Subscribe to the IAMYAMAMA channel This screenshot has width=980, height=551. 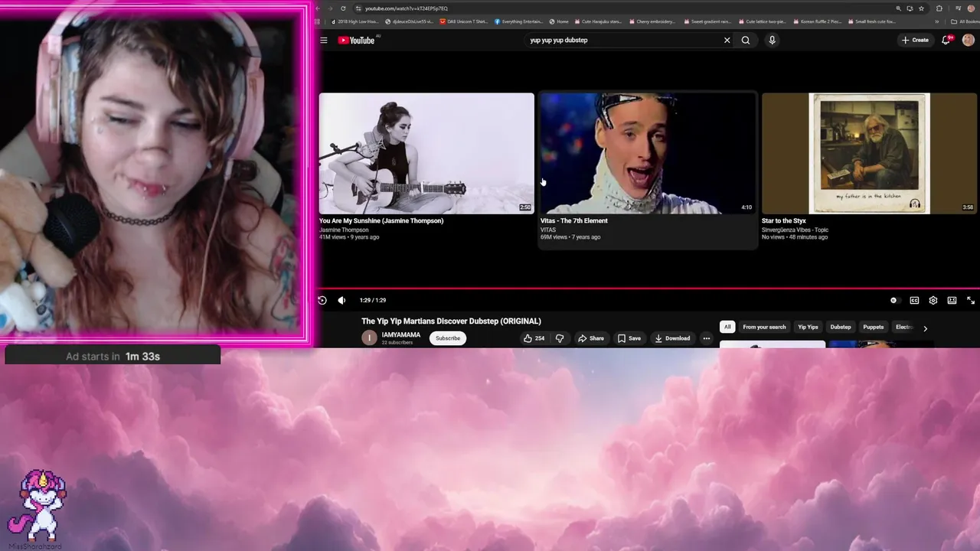(448, 338)
